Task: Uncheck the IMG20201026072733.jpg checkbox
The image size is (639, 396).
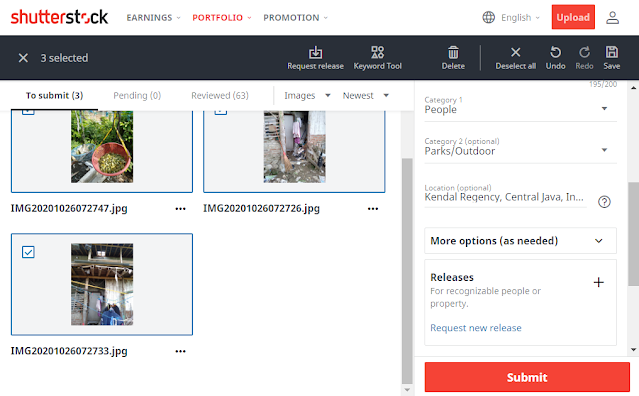Action: click(x=28, y=252)
